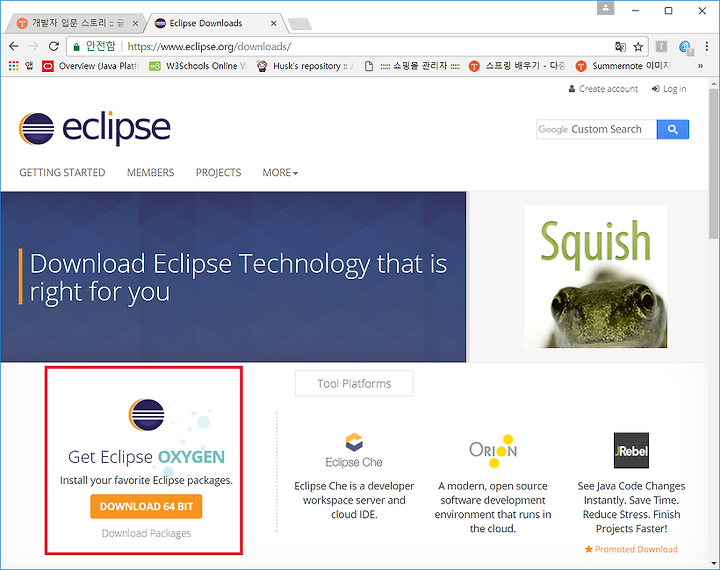Click the Orion description text
Image resolution: width=720 pixels, height=570 pixels.
click(493, 507)
